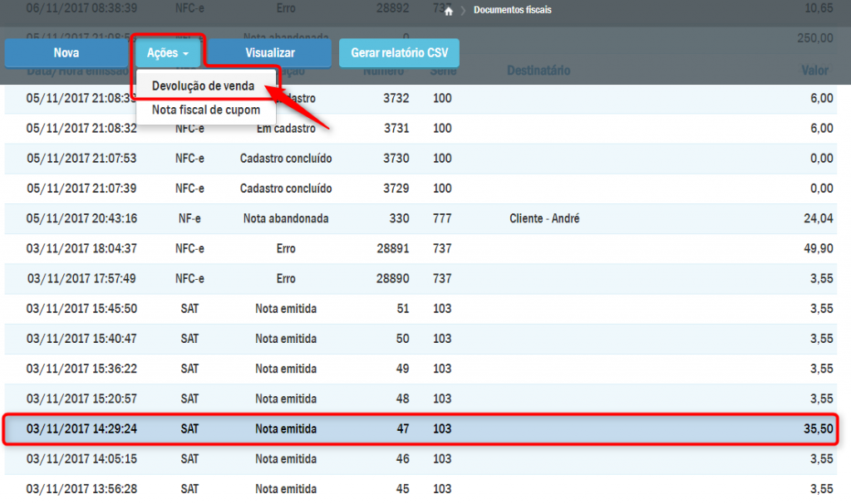The image size is (851, 504).
Task: Open the Ações dropdown menu
Action: click(168, 52)
